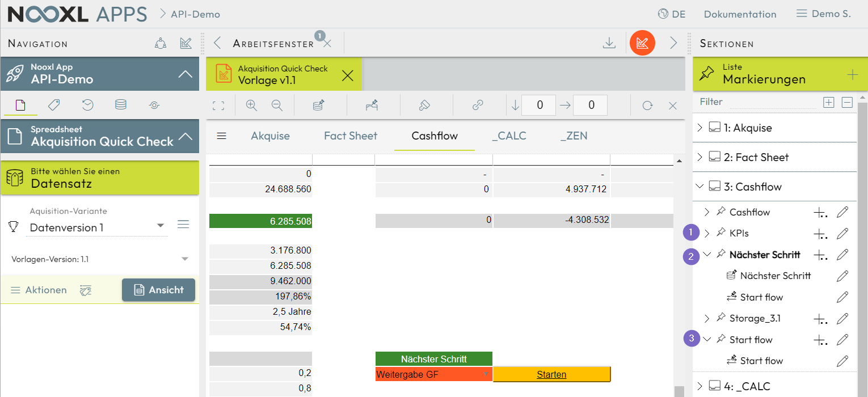The image size is (868, 397).
Task: Click the Ansicht button
Action: point(158,290)
